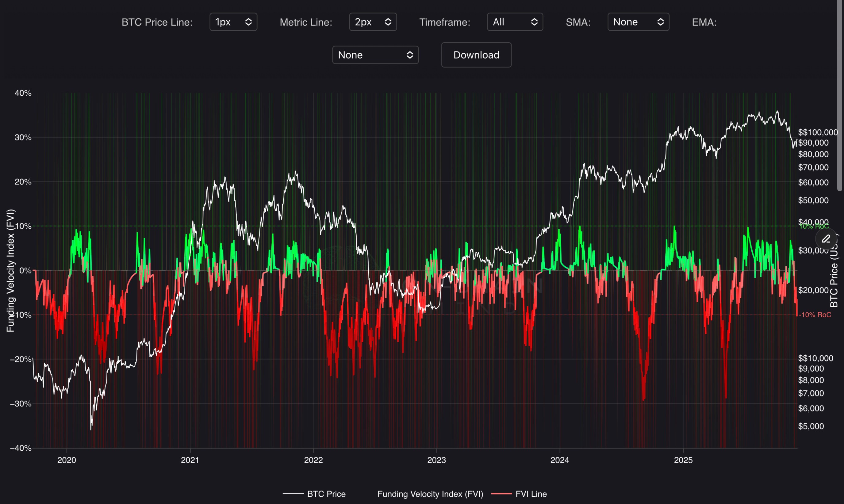This screenshot has height=504, width=844.
Task: Click chevron arrows on Timeframe All selector
Action: click(x=534, y=22)
